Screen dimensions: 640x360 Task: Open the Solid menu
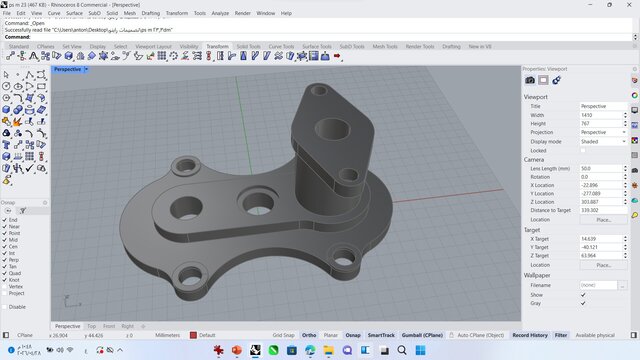(112, 13)
